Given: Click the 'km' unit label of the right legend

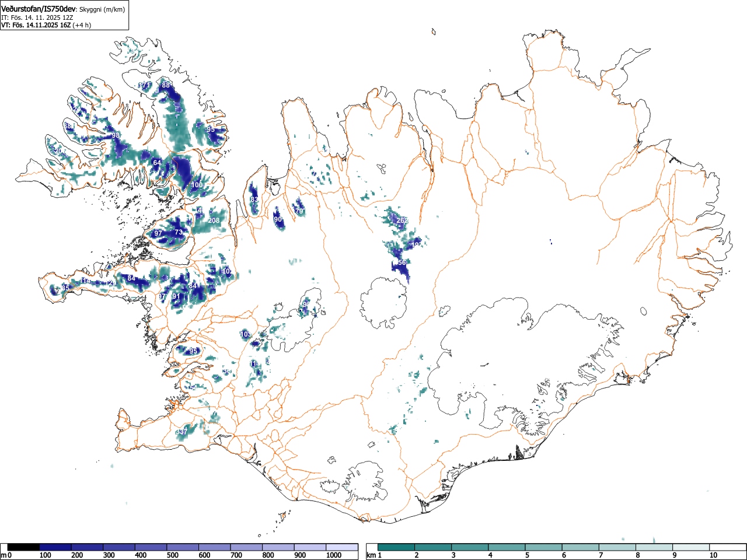Looking at the screenshot, I should (x=371, y=555).
